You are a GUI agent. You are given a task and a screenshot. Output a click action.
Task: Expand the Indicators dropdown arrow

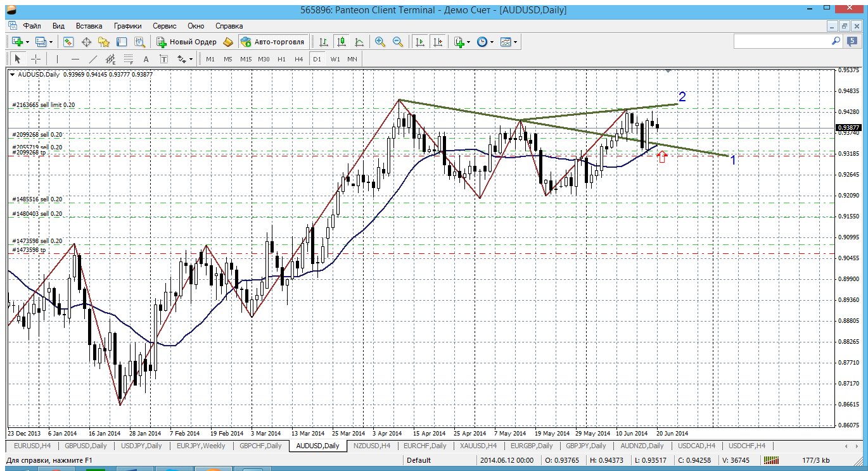pyautogui.click(x=469, y=42)
